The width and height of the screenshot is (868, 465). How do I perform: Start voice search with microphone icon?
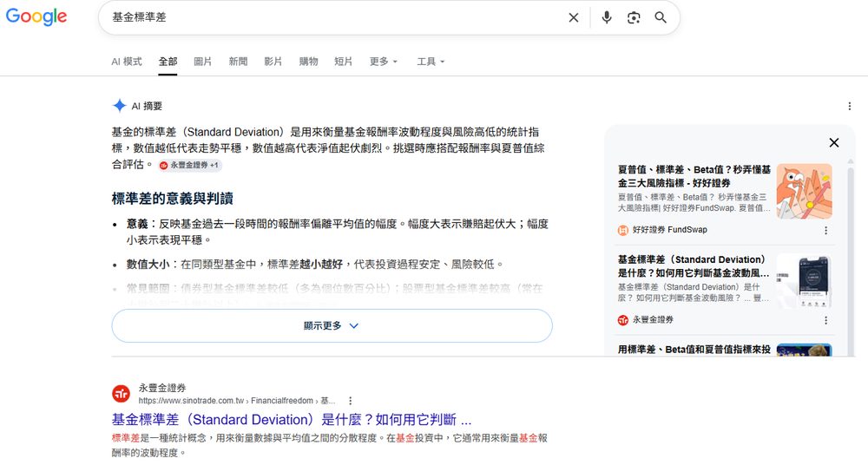(607, 17)
